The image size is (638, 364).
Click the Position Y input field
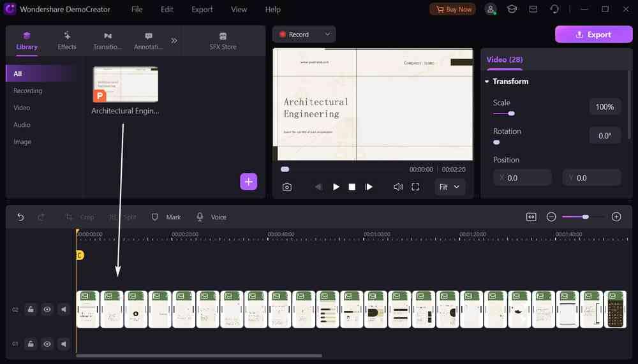[x=592, y=178]
